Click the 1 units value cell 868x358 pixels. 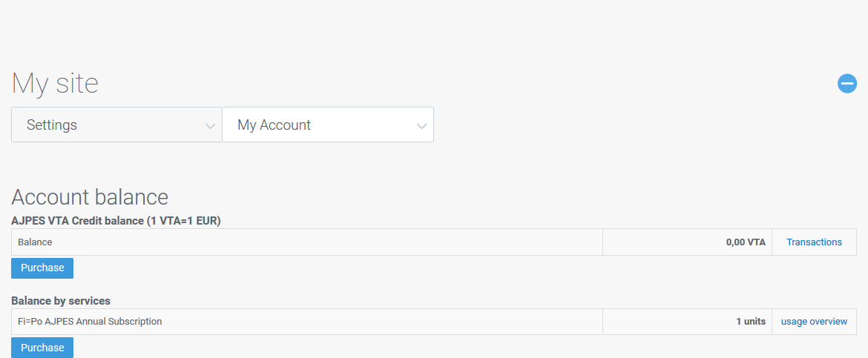[751, 322]
